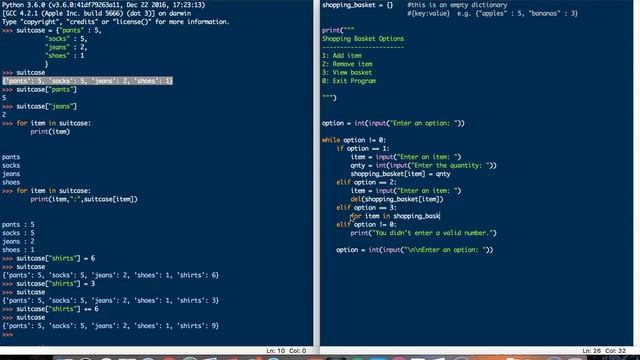
Task: Click the 'Shopping Basket Options' string line
Action: point(363,39)
